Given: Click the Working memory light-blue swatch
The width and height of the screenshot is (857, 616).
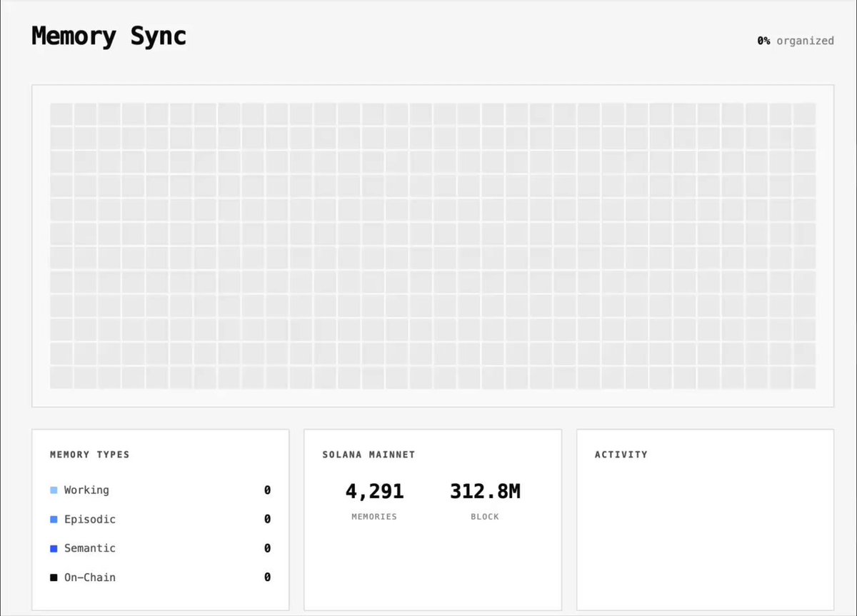Looking at the screenshot, I should point(54,490).
